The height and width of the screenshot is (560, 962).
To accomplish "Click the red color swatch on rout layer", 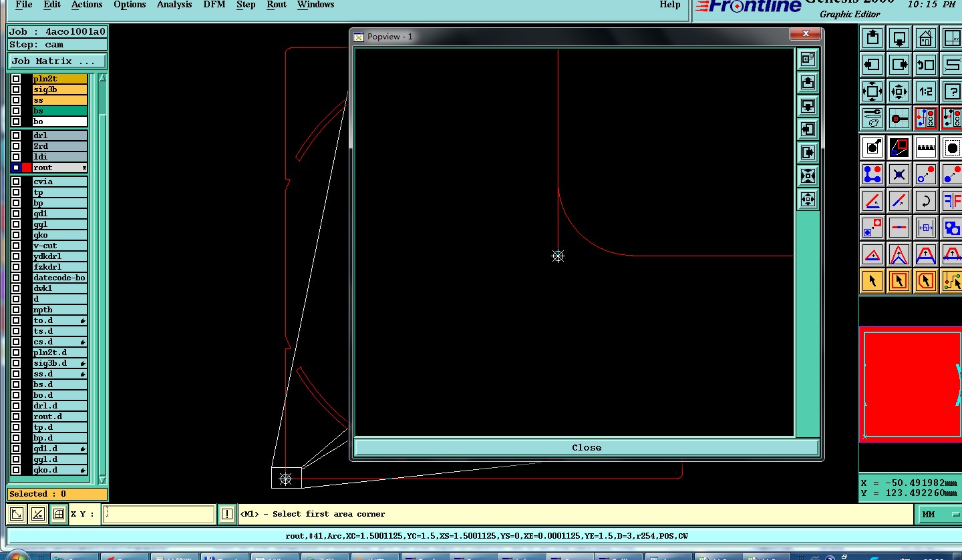I will (x=27, y=168).
